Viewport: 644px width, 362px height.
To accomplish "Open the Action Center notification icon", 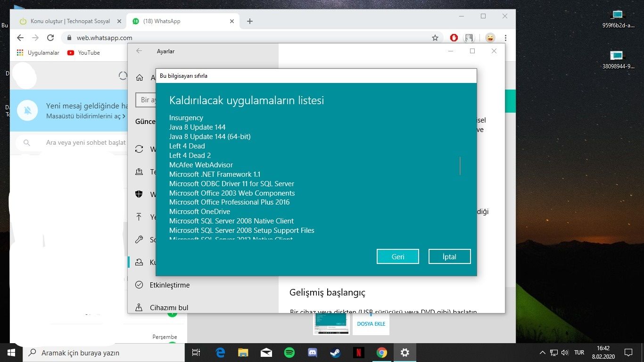I will click(628, 353).
